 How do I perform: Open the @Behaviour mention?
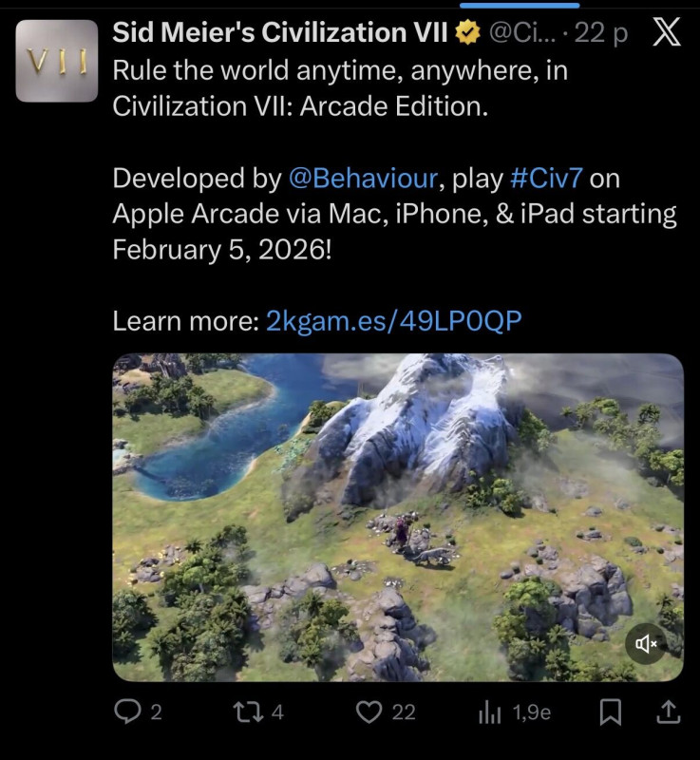click(364, 178)
